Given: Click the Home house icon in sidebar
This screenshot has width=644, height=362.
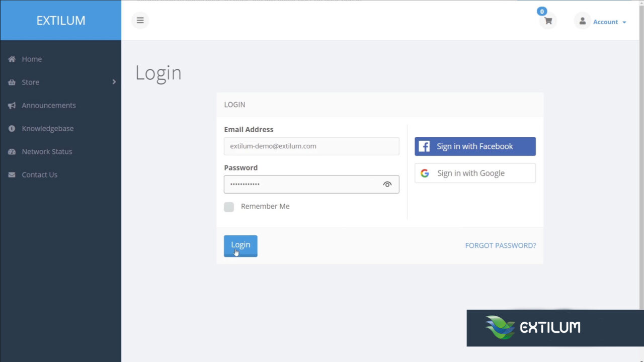Looking at the screenshot, I should tap(12, 59).
